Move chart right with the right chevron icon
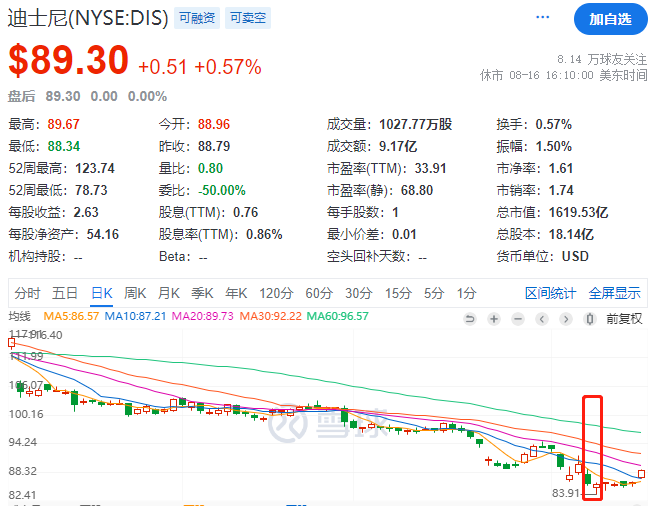The image size is (651, 506). tap(565, 319)
